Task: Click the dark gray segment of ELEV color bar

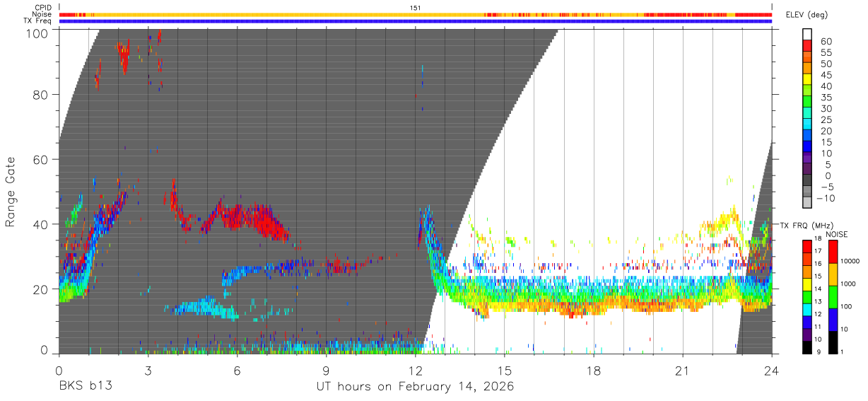Action: 807,181
